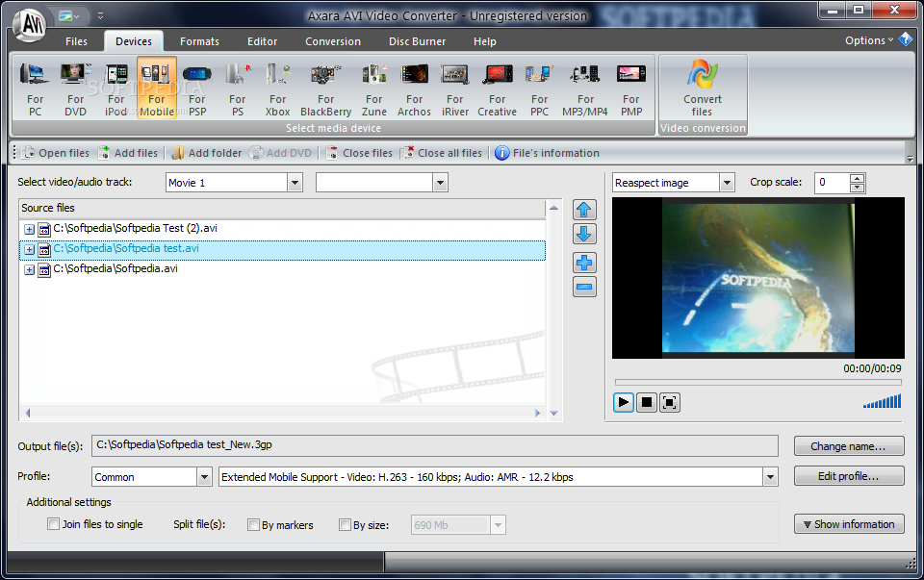
Task: Switch to the Formats tab
Action: (x=200, y=41)
